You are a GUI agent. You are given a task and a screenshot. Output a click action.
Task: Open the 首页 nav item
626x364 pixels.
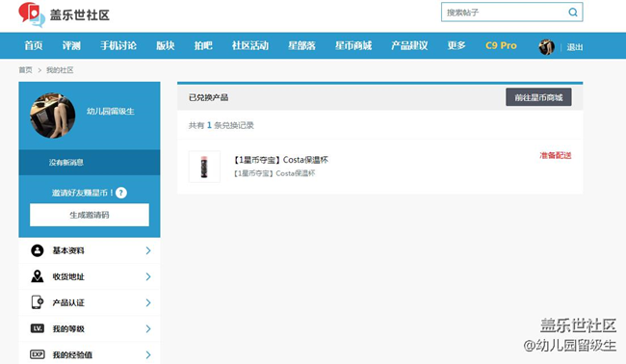(x=34, y=45)
